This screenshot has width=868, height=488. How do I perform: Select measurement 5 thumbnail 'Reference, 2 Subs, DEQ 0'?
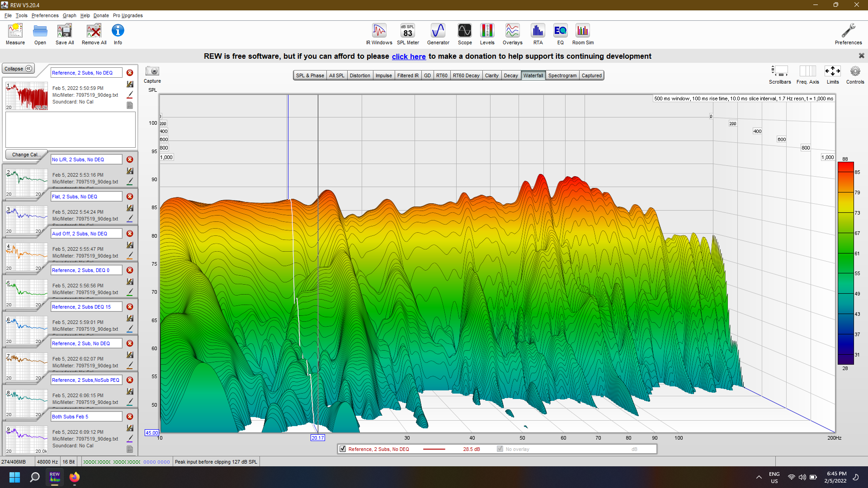[x=27, y=294]
